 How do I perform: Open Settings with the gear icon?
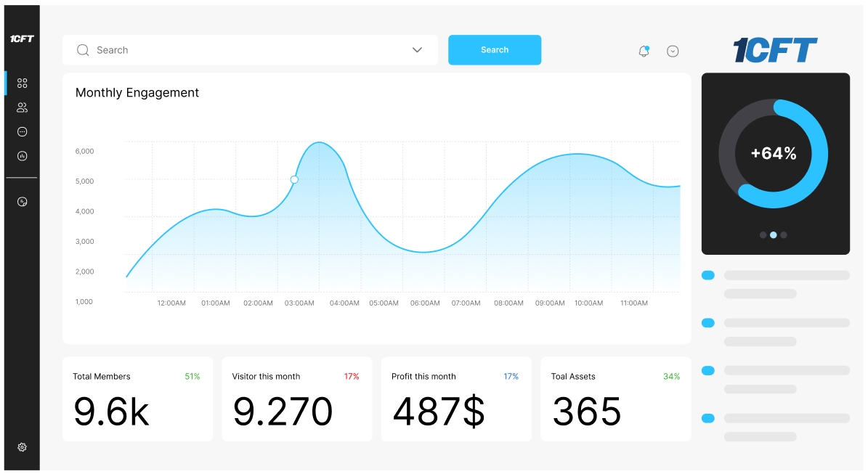tap(22, 446)
